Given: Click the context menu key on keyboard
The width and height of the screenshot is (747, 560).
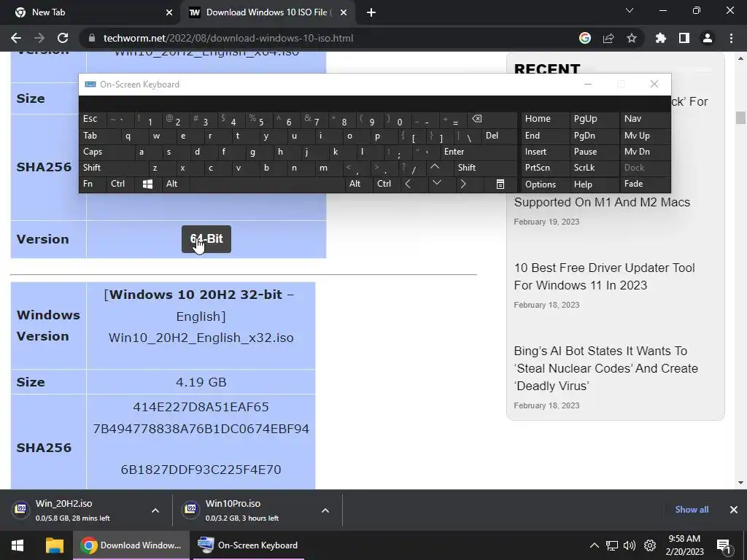Looking at the screenshot, I should coord(500,184).
